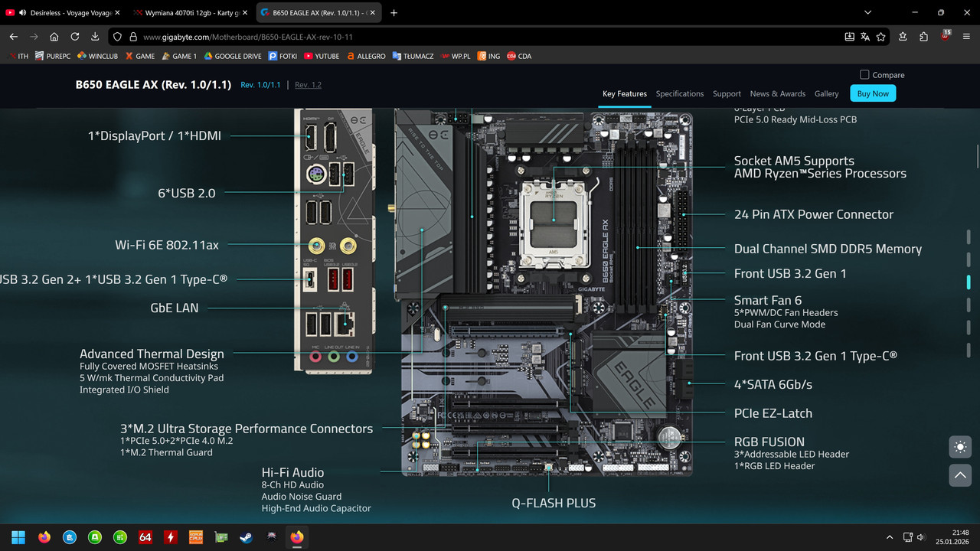Open the CDA bookmark
This screenshot has height=551, width=980.
(519, 56)
